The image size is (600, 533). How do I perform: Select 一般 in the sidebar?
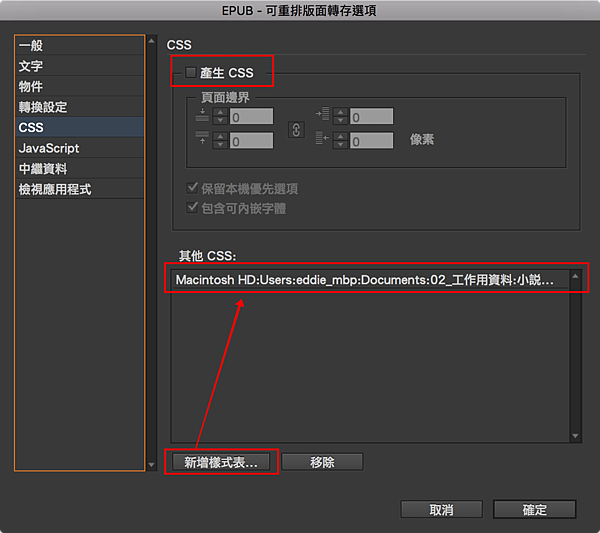(79, 46)
